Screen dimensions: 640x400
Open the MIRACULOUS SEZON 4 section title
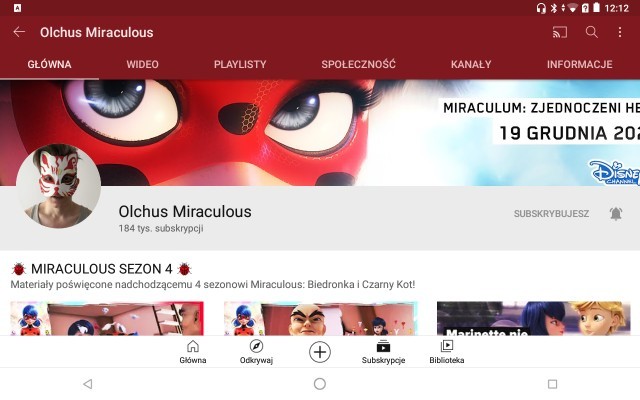(x=102, y=269)
